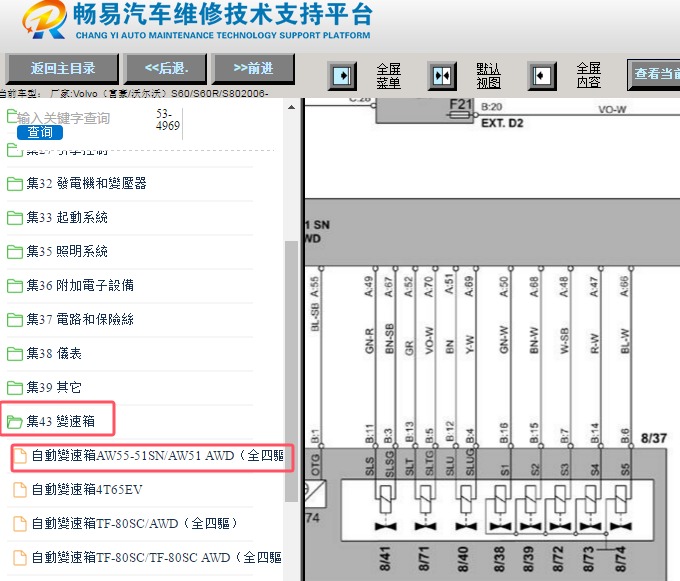The width and height of the screenshot is (680, 581).
Task: Open document 自動變速箱TF-80SC/AWD（全四驅）
Action: click(x=135, y=523)
